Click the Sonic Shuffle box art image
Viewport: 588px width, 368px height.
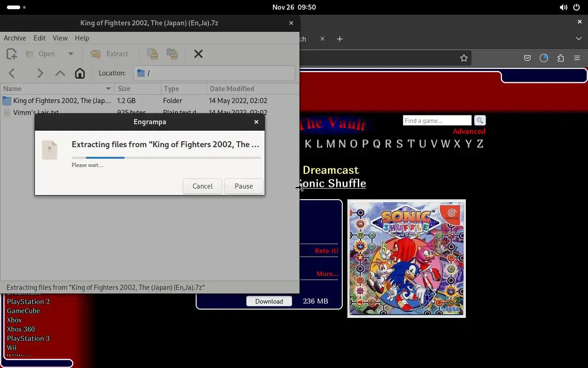(x=407, y=259)
